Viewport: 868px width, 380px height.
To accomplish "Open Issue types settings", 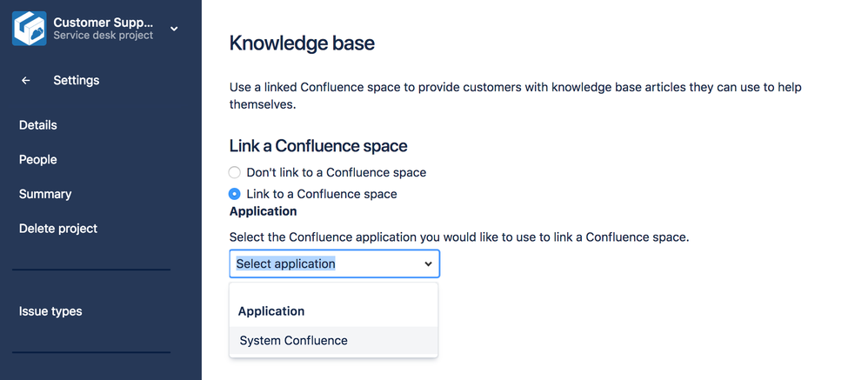I will (50, 311).
